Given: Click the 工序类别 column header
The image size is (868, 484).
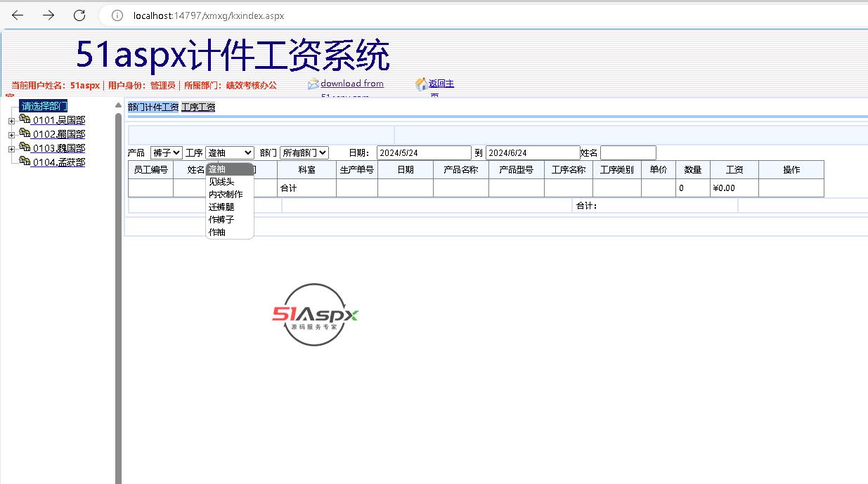Looking at the screenshot, I should (x=617, y=169).
